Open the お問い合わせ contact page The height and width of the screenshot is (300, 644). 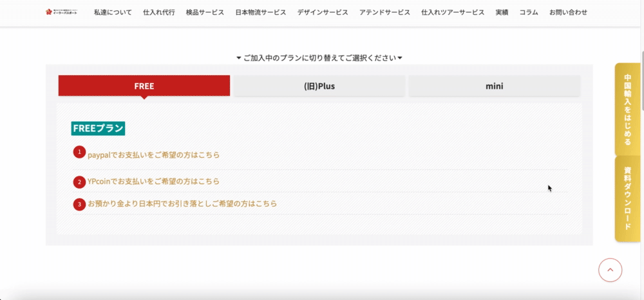569,12
